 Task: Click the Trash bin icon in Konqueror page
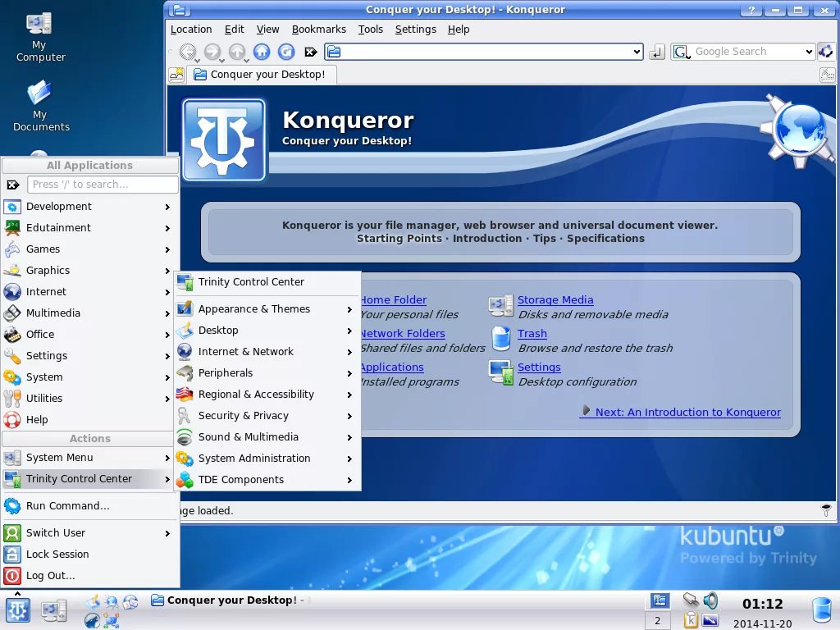tap(501, 339)
